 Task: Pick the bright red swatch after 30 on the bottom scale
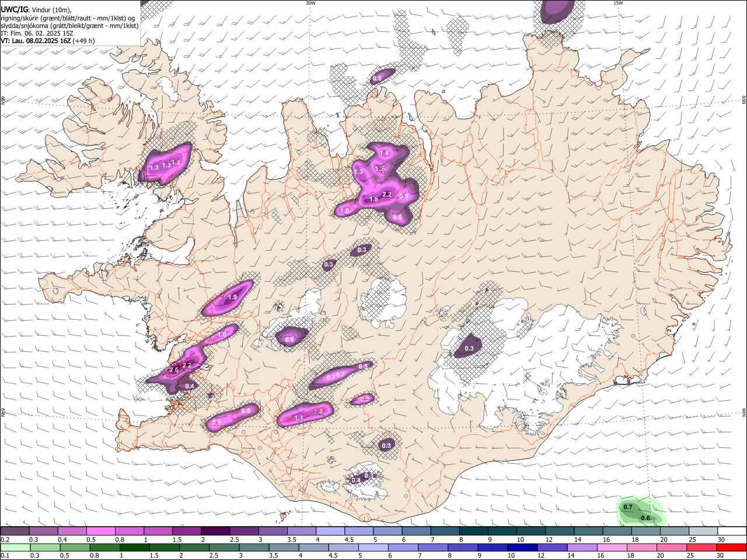(x=731, y=547)
